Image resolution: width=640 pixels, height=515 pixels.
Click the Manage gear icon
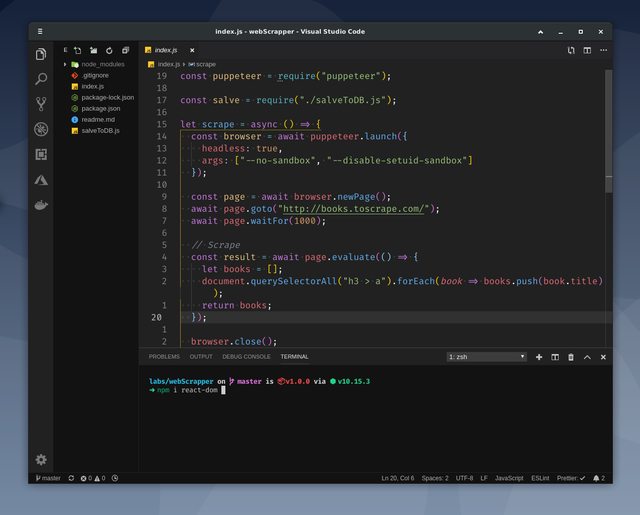41,459
